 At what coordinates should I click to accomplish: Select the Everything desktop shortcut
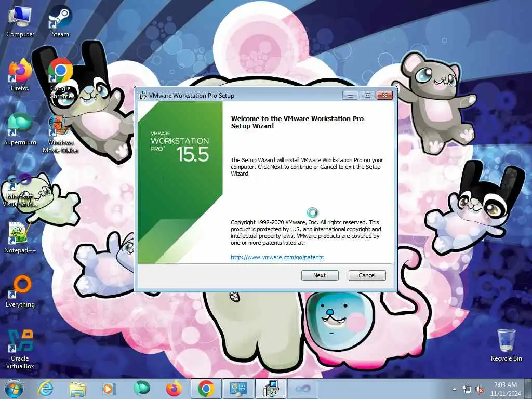tap(20, 292)
